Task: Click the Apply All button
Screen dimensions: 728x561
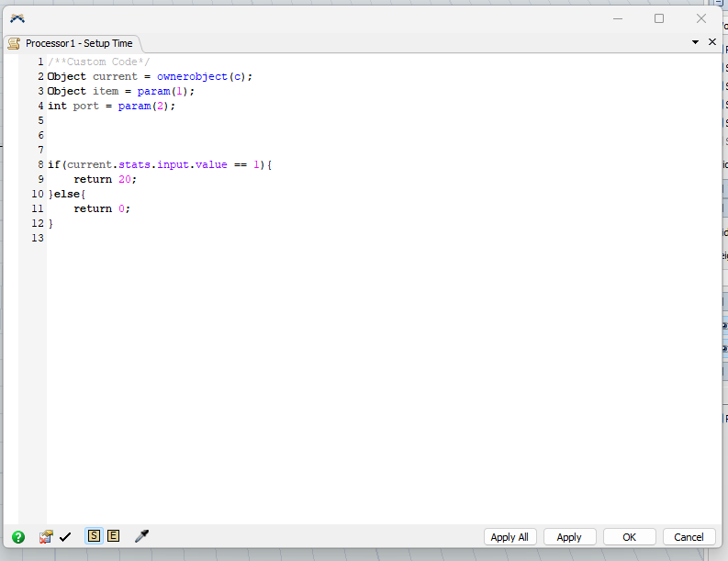Action: click(x=510, y=537)
